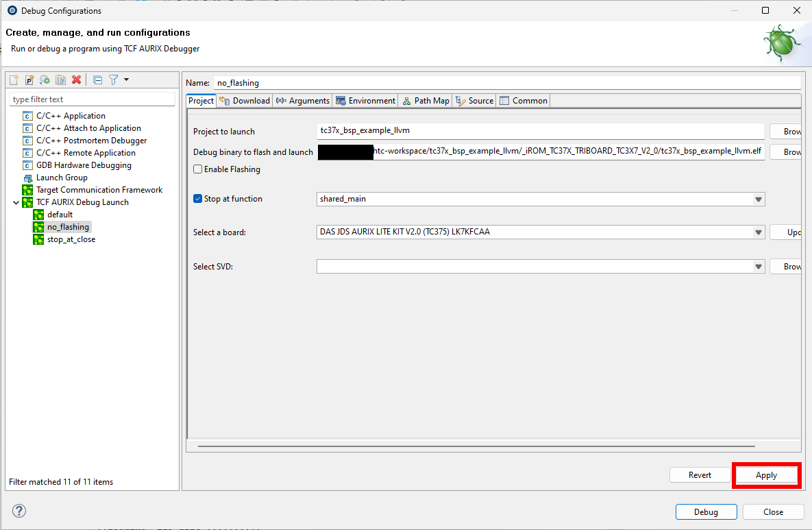Select the stop_at_close configuration

pyautogui.click(x=71, y=239)
